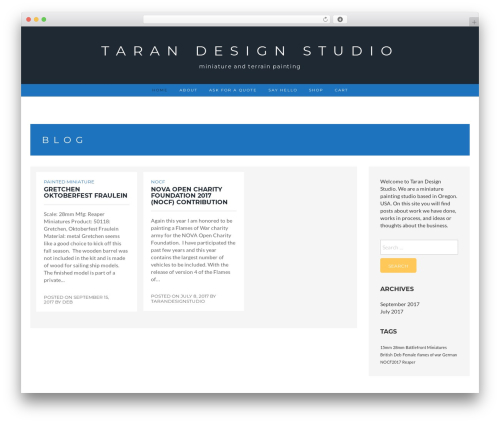Select the German tag
Image resolution: width=500 pixels, height=423 pixels.
449,355
